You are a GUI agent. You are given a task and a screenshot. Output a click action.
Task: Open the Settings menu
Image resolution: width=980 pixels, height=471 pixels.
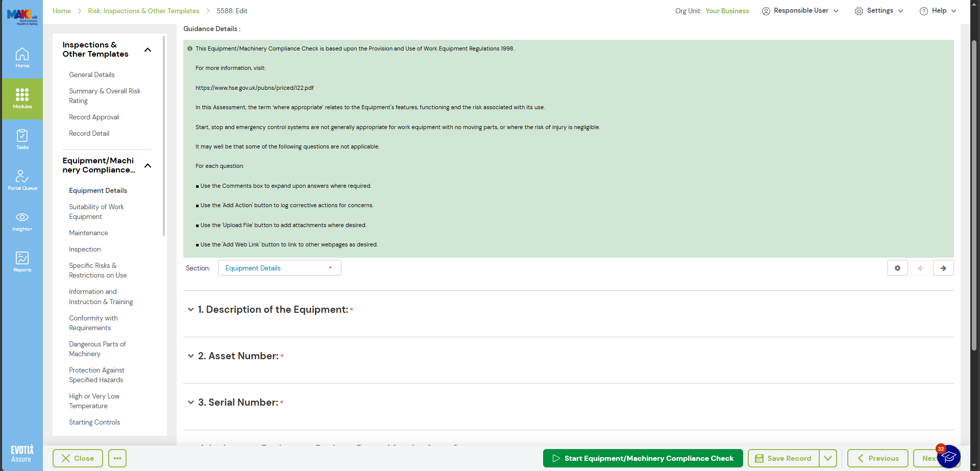879,11
